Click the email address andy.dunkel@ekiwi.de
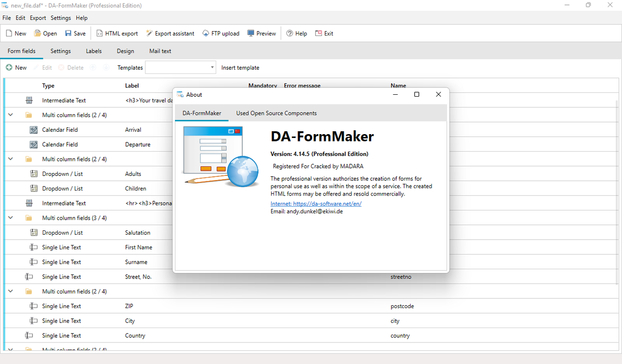622x364 pixels. pos(315,211)
